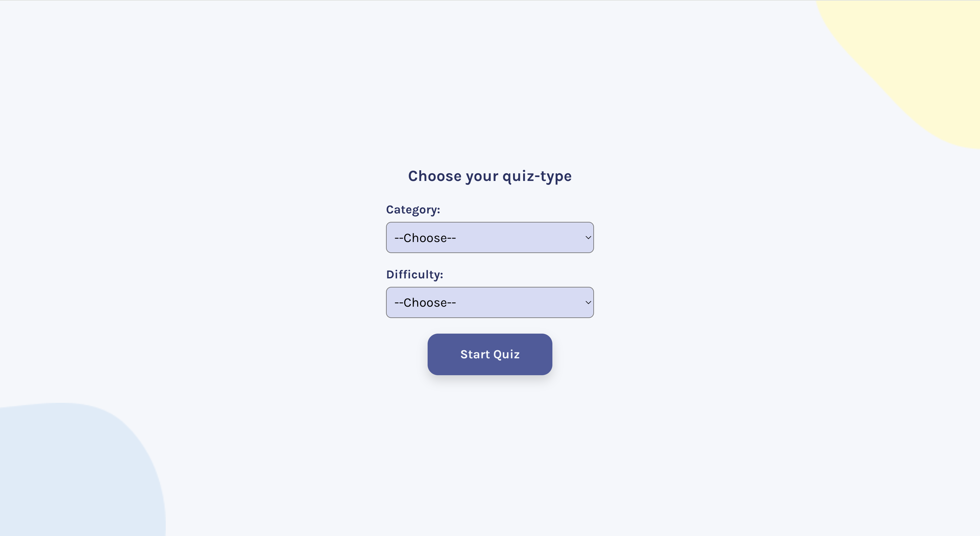Click the yellow blob shape in the top-right corner
This screenshot has width=980, height=536.
point(921,57)
